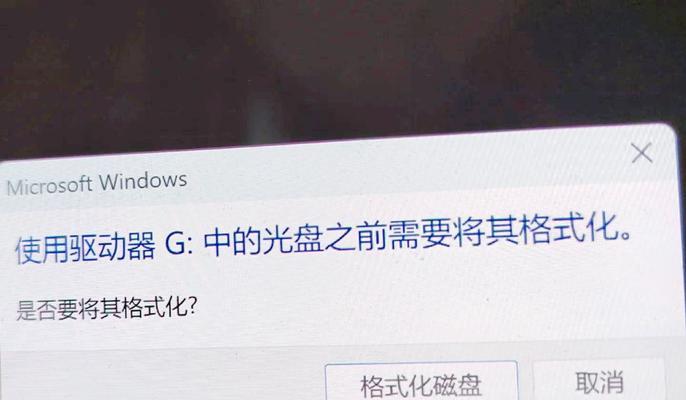Click the 是否要将其格式化? question text
Image resolution: width=686 pixels, height=400 pixels.
click(x=107, y=309)
